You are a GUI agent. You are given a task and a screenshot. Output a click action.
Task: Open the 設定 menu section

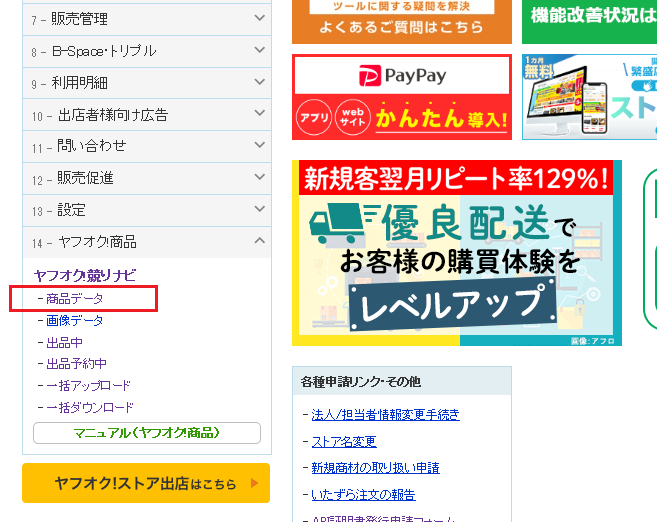click(x=147, y=210)
